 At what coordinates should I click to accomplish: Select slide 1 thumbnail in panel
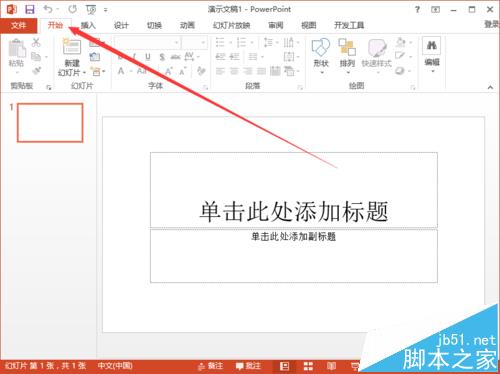tap(50, 123)
